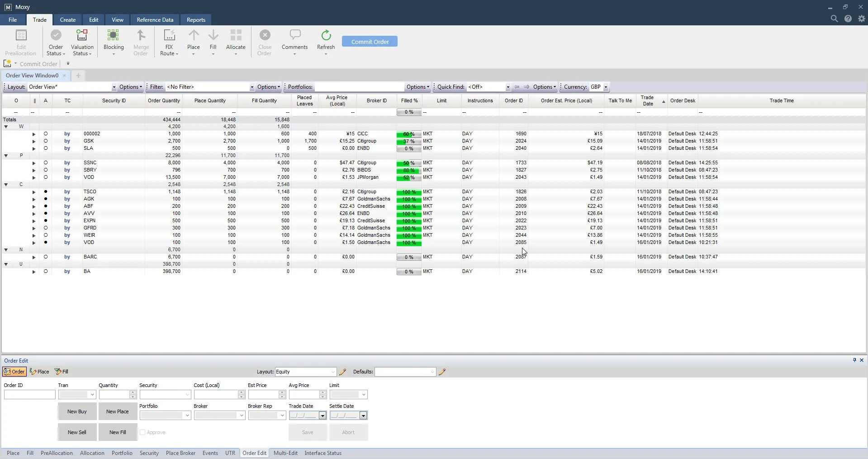Click the New Fill button
The image size is (868, 459).
(x=118, y=432)
